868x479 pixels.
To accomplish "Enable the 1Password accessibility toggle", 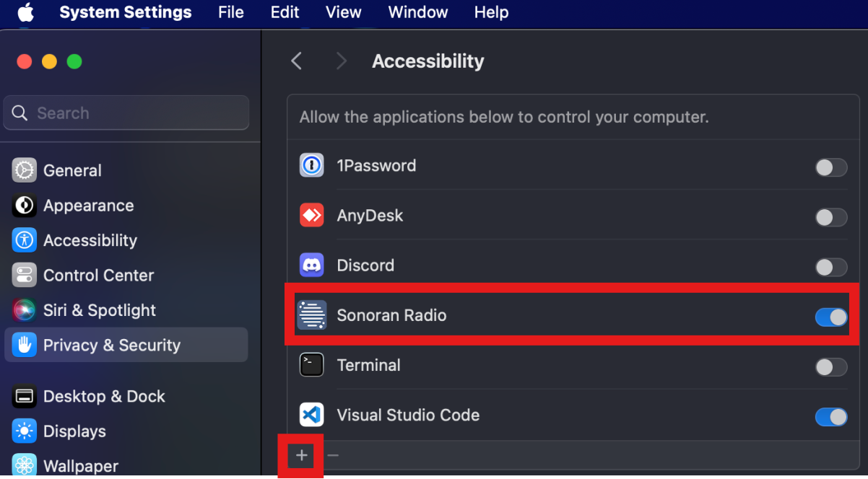I will pyautogui.click(x=831, y=167).
